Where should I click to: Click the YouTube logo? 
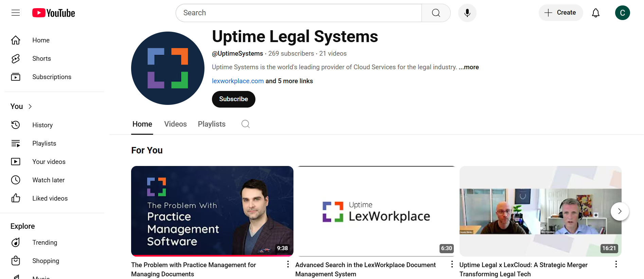[54, 13]
